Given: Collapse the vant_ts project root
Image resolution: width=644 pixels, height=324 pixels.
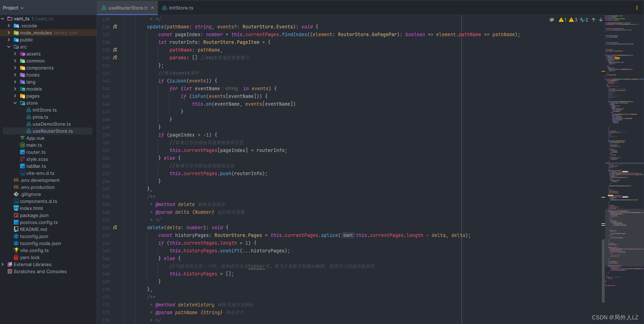Looking at the screenshot, I should pyautogui.click(x=3, y=19).
